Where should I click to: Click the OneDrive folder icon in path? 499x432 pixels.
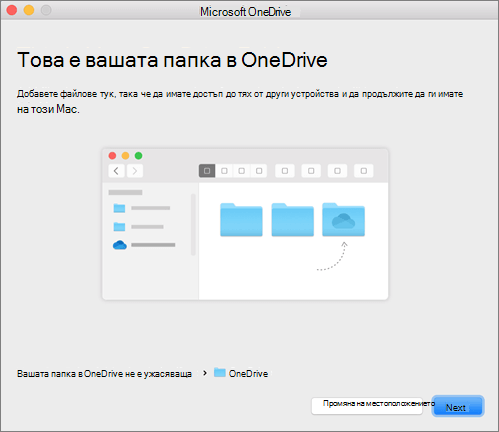[220, 372]
